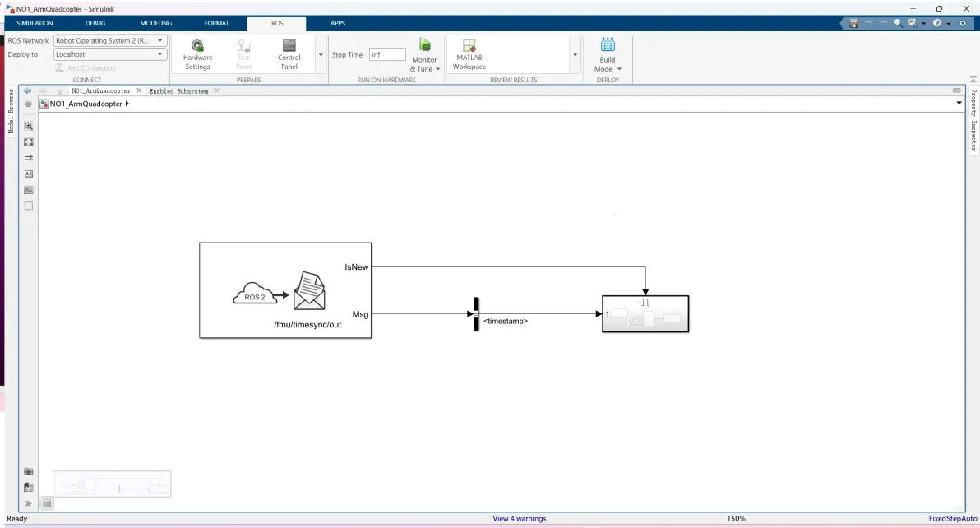This screenshot has height=528, width=980.
Task: Navigate back with the blue arrow
Action: click(27, 90)
